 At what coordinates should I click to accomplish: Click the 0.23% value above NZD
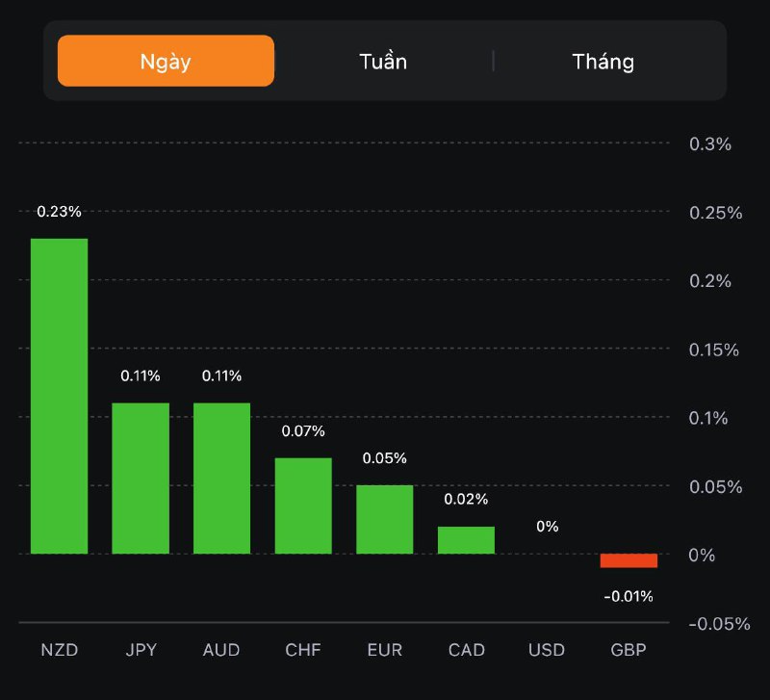(x=59, y=212)
